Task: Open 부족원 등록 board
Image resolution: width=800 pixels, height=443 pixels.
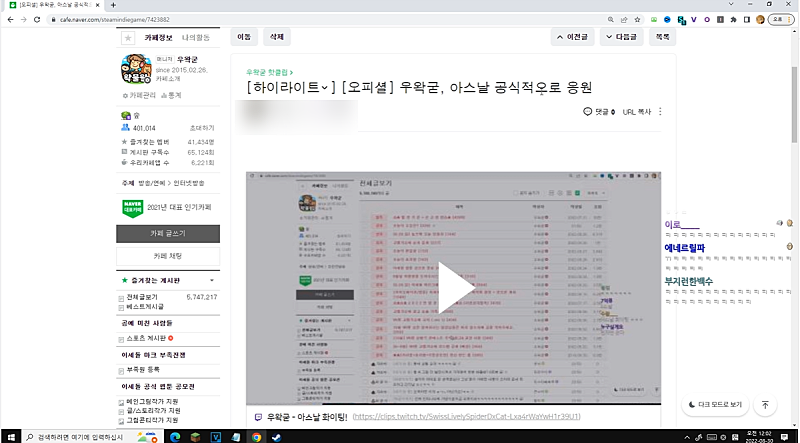Action: pos(143,370)
